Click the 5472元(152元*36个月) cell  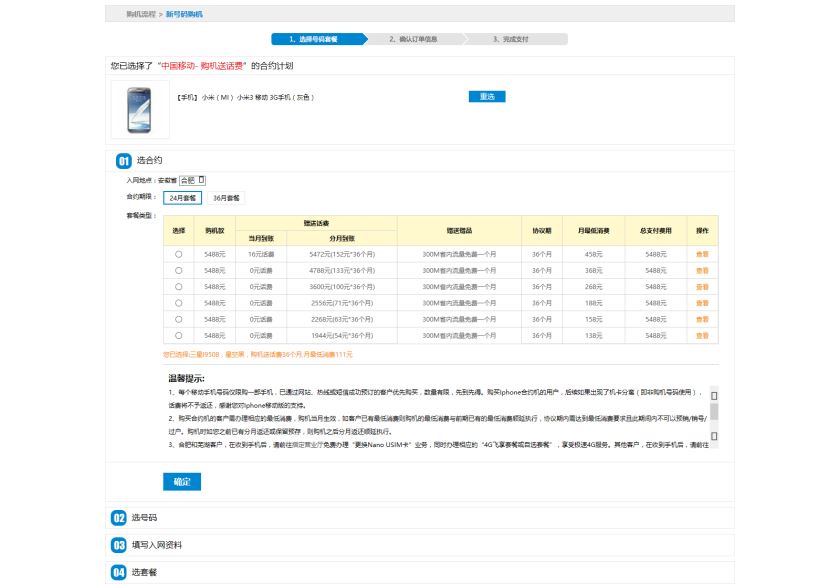click(x=342, y=254)
